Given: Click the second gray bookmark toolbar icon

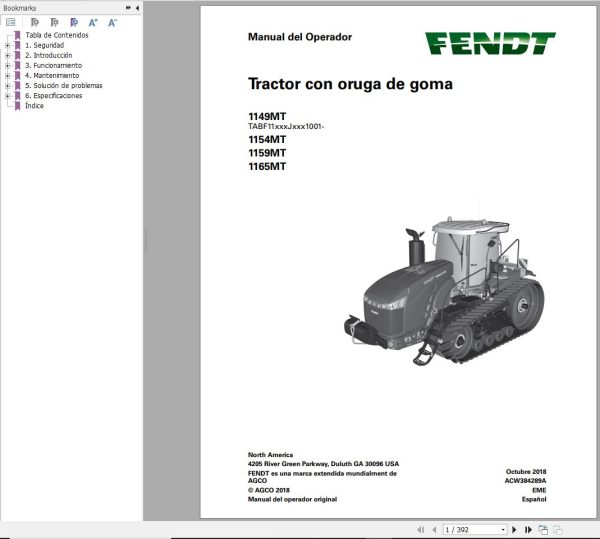Looking at the screenshot, I should pos(54,23).
